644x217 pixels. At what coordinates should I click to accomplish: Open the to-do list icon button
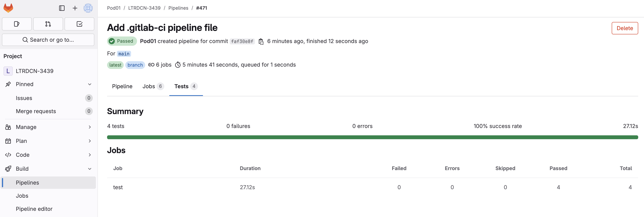click(x=79, y=24)
